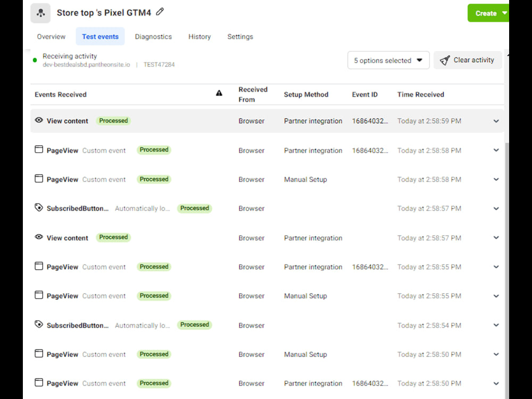Expand View content row at 2:58:57 PM

point(496,238)
